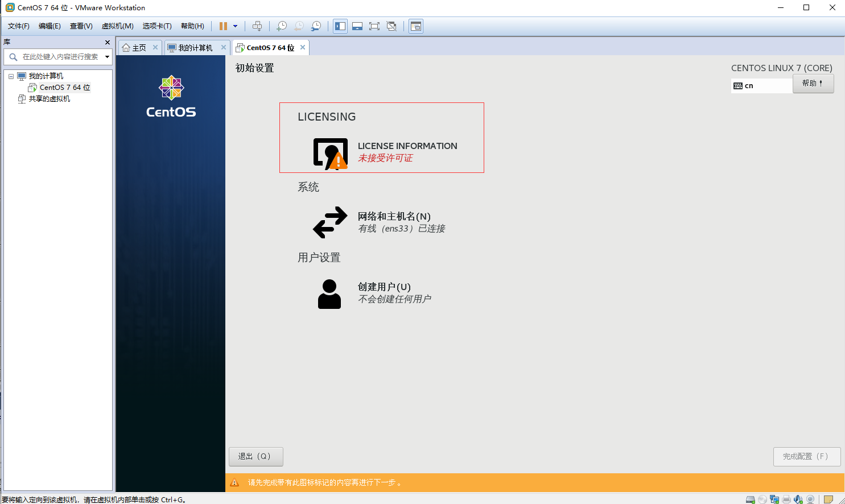The image size is (845, 504).
Task: Open the 帮助(H) menu
Action: (x=192, y=26)
